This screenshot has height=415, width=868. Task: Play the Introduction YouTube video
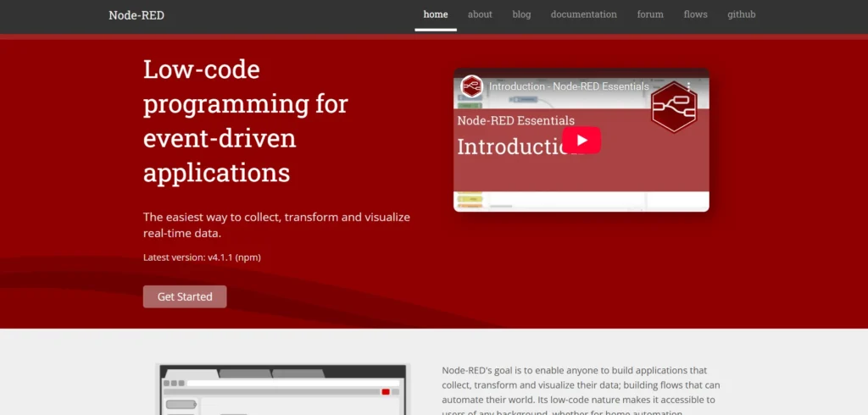click(x=581, y=140)
